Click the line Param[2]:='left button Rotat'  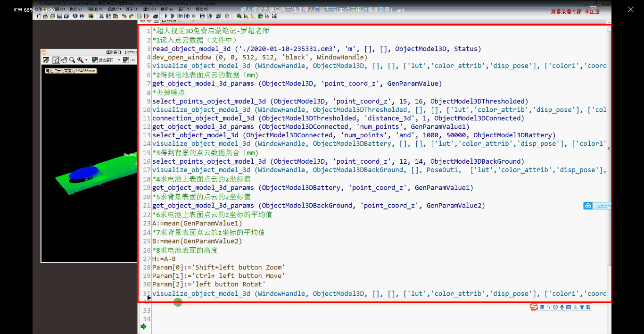[209, 284]
